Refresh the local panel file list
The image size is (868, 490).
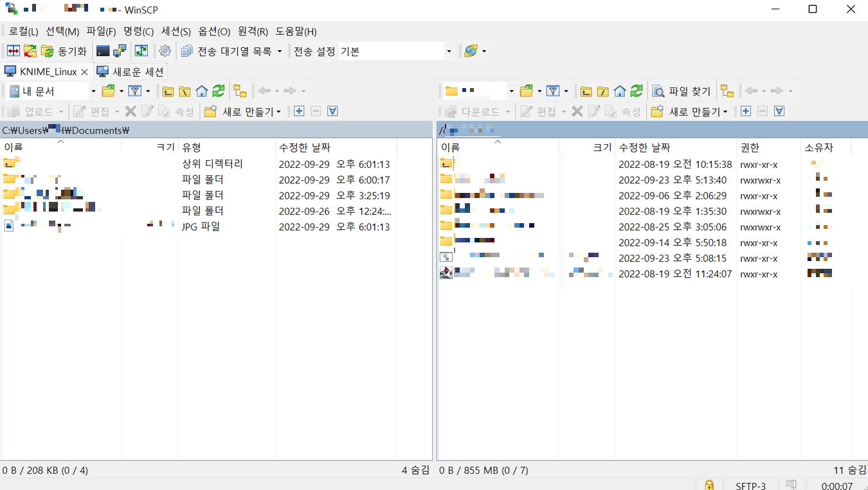click(x=219, y=91)
